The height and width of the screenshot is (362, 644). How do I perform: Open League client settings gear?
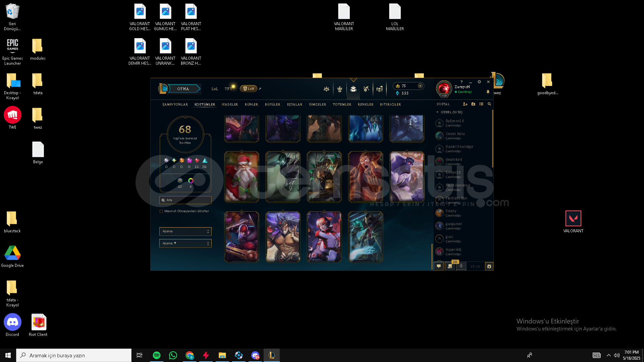pos(479,82)
